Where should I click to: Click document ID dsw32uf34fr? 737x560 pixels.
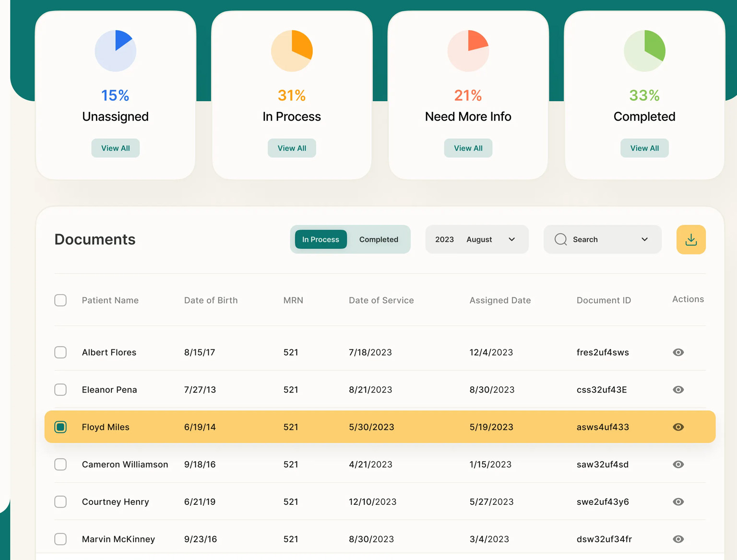[x=604, y=539]
